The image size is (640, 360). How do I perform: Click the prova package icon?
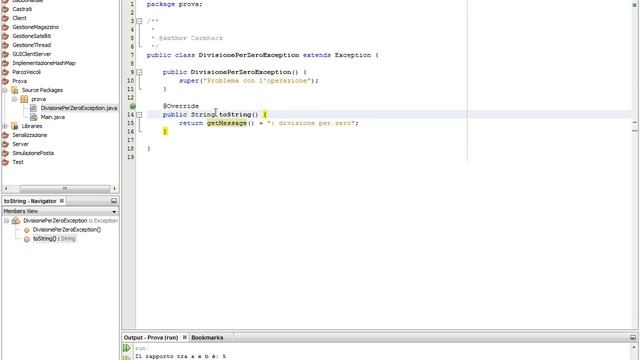coord(24,99)
